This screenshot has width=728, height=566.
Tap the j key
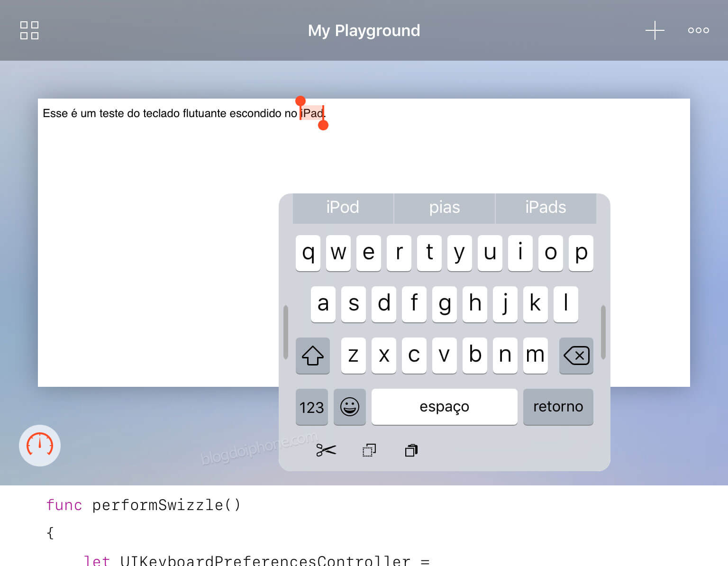(x=505, y=304)
